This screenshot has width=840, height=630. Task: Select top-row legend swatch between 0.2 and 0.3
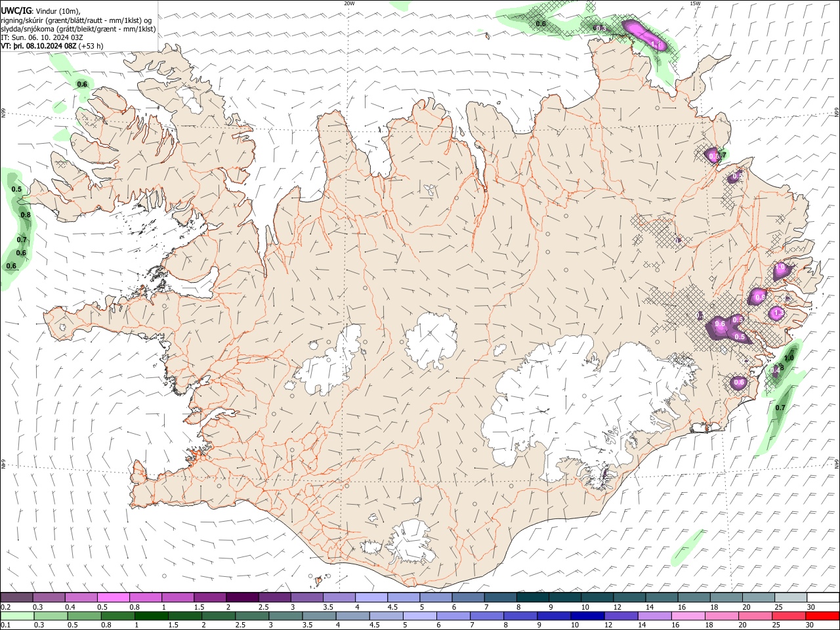[x=16, y=598]
